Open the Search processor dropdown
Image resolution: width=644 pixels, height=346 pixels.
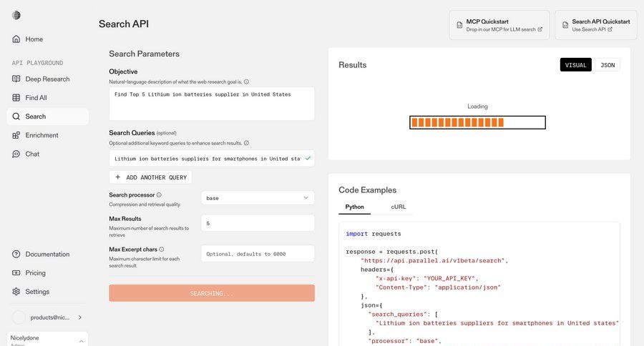[x=258, y=198]
